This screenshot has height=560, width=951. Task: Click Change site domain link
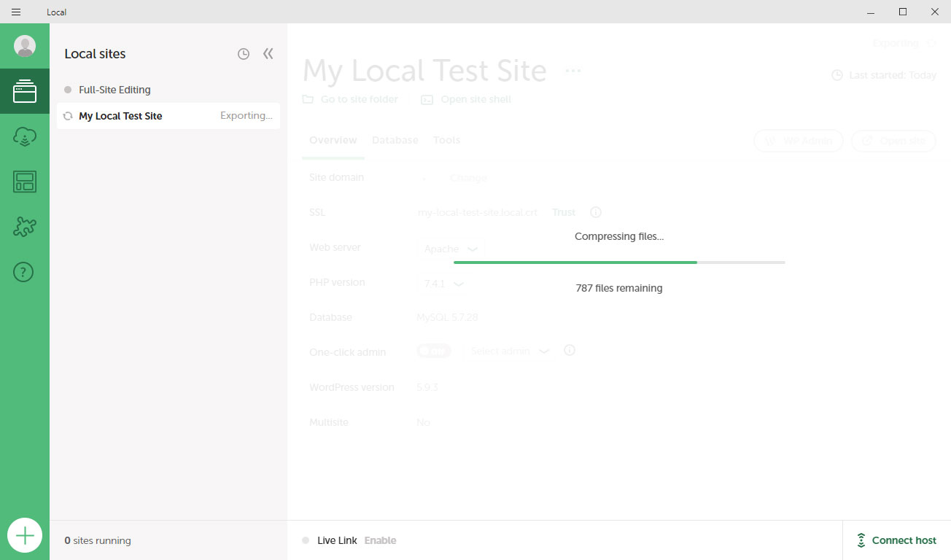click(x=468, y=178)
